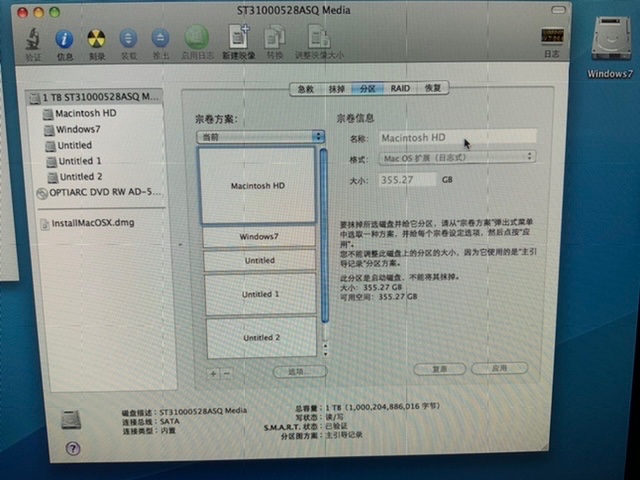Click the Convert (转换) toolbar icon
The width and height of the screenshot is (640, 480).
coord(275,38)
